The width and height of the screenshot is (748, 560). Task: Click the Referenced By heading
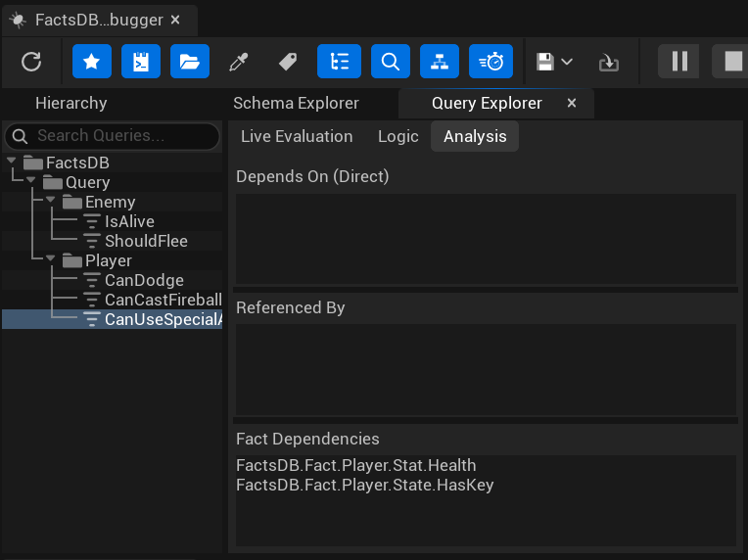291,307
